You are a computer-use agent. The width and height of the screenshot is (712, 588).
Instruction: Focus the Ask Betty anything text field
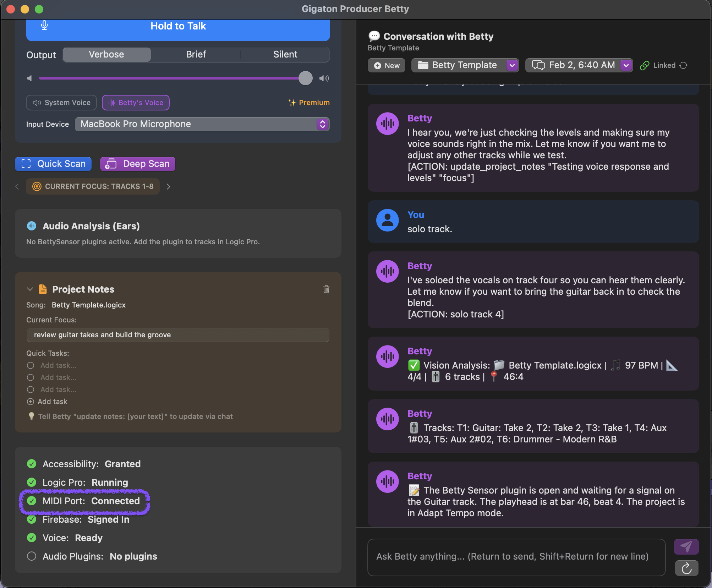(516, 557)
